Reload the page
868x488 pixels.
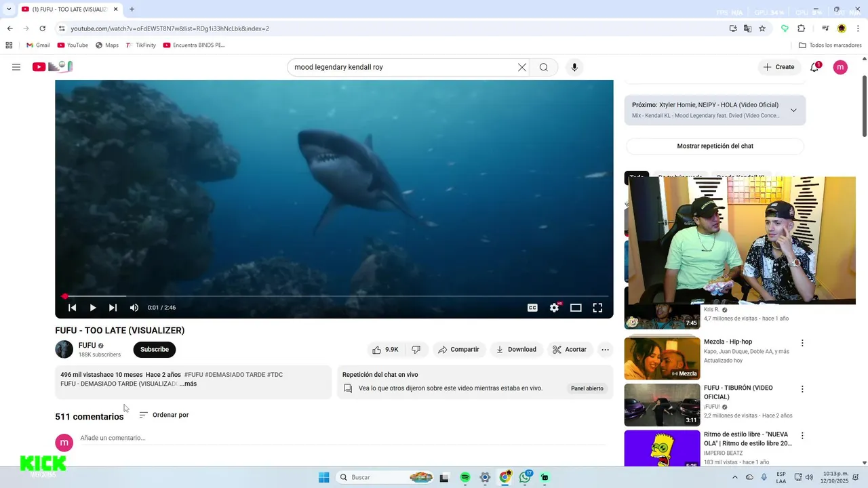(42, 28)
